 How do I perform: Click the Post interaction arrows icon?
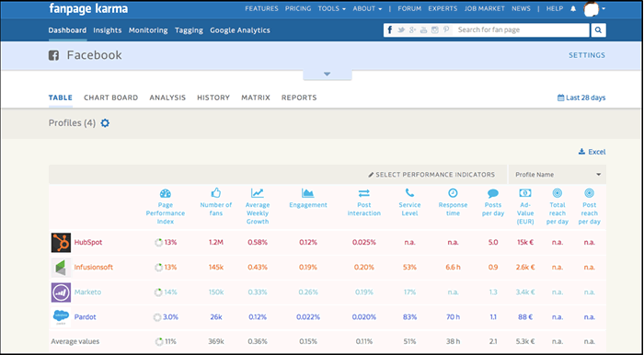click(364, 193)
